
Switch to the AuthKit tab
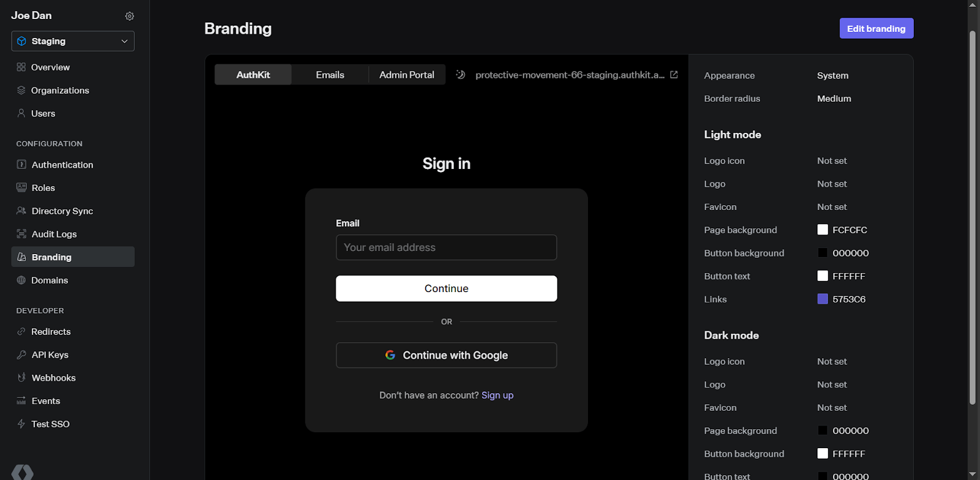[253, 75]
